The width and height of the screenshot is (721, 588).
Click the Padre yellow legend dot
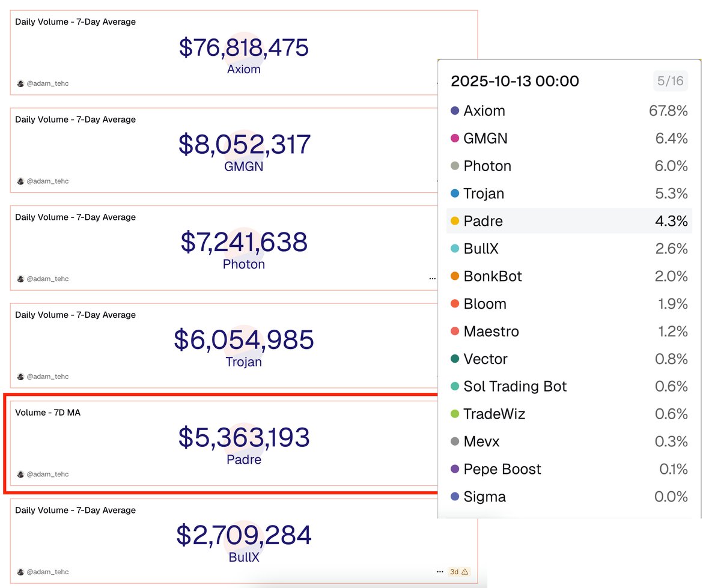pyautogui.click(x=455, y=221)
